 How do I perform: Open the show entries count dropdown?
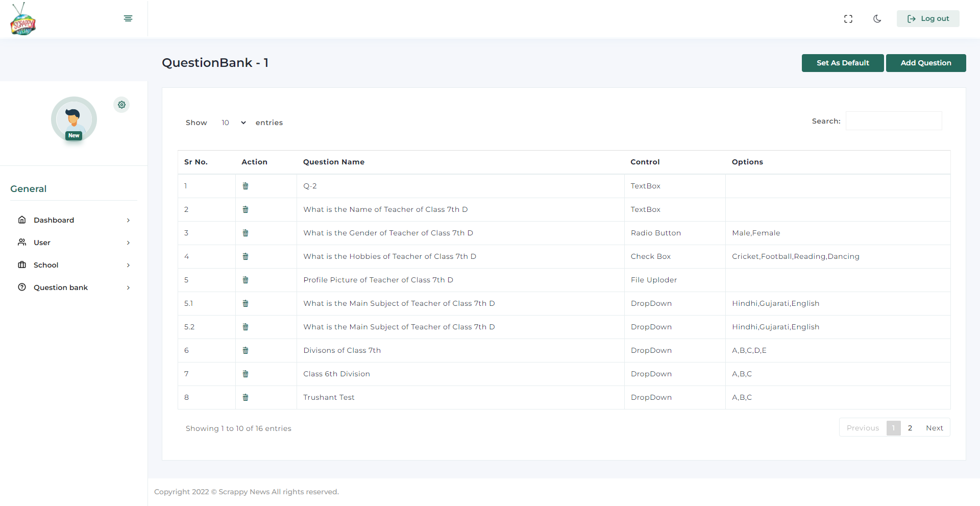tap(233, 123)
